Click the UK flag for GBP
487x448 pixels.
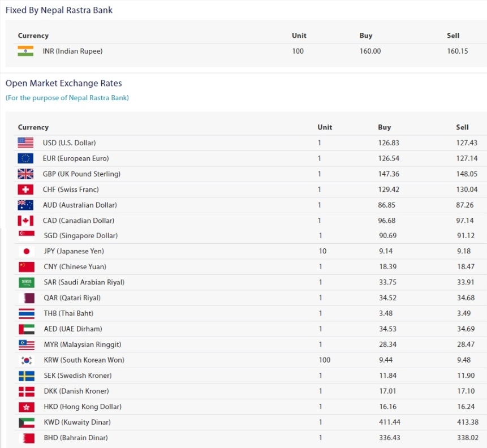pos(25,174)
